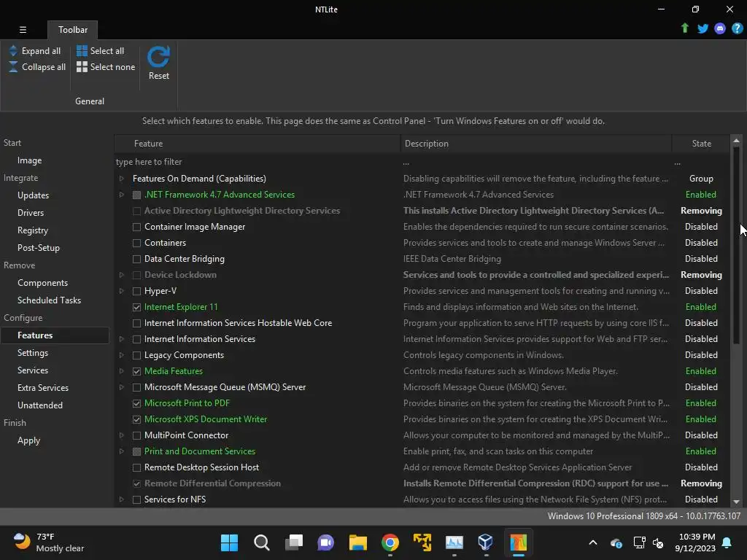Click the NTLite taskbar icon
The width and height of the screenshot is (747, 560).
click(519, 542)
